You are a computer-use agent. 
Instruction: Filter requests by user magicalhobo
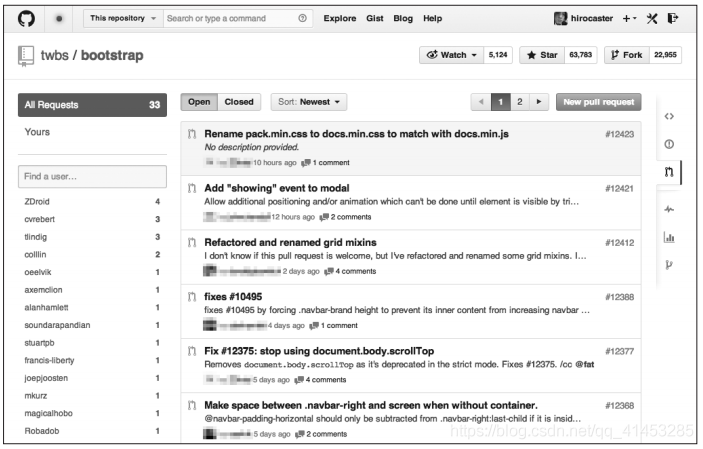(48, 414)
